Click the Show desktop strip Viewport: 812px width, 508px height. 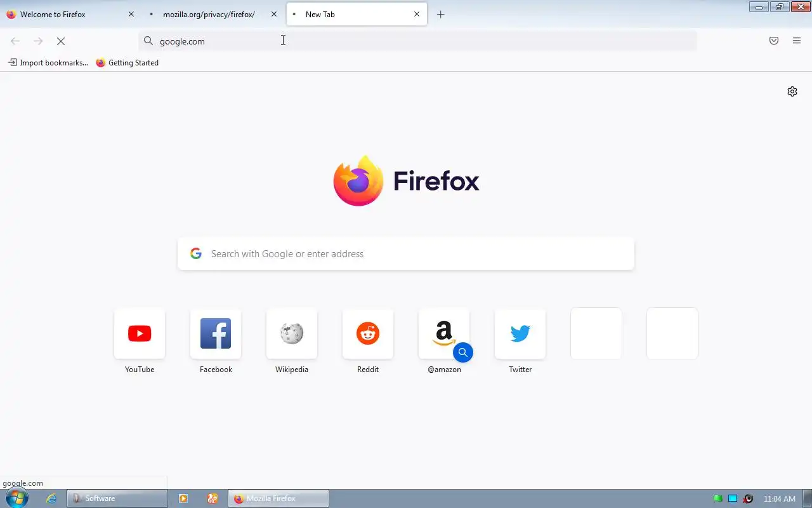(807, 498)
